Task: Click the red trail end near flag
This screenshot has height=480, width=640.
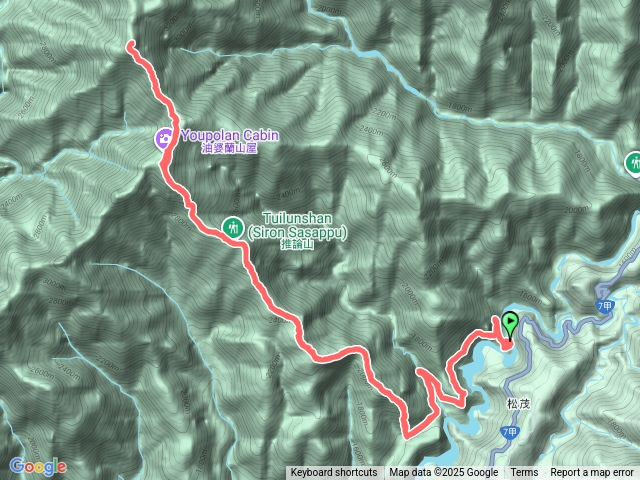Action: pos(507,346)
